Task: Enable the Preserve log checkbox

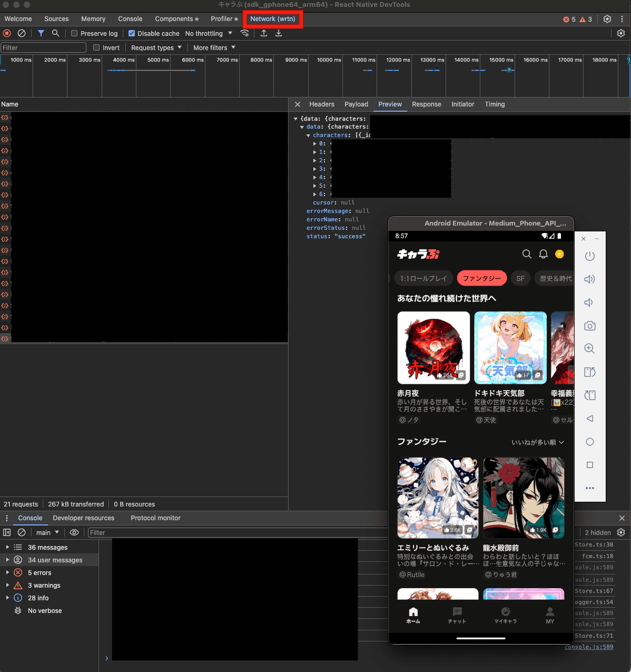Action: 74,33
